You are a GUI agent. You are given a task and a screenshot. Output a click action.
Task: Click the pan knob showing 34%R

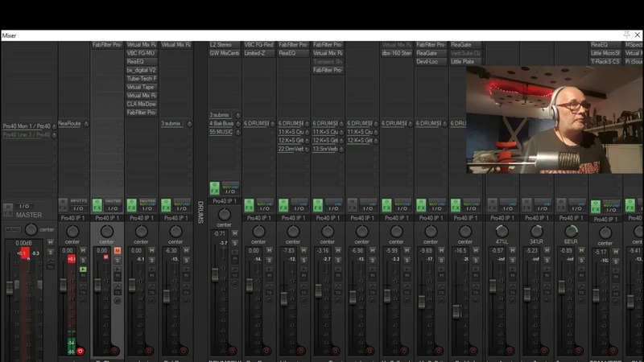pos(536,231)
